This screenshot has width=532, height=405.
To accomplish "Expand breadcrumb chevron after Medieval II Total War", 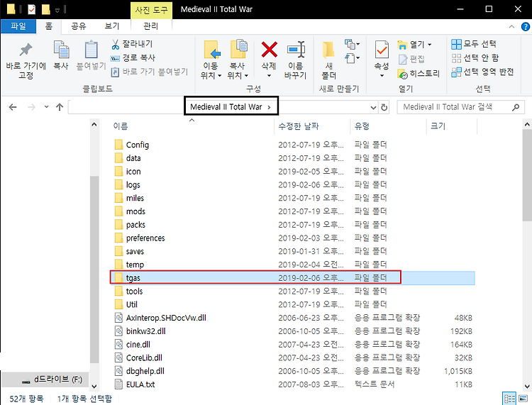I will (269, 107).
